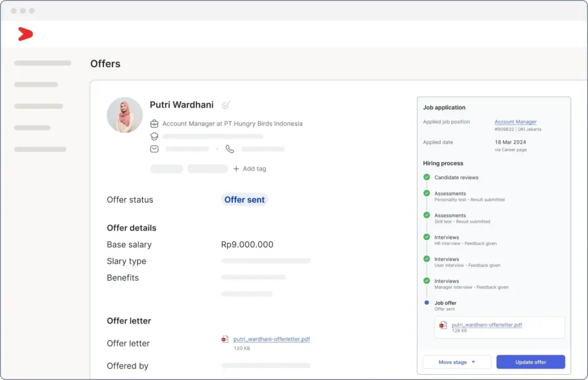
Task: Click the briefcase icon next to Account Manager
Action: (x=154, y=124)
